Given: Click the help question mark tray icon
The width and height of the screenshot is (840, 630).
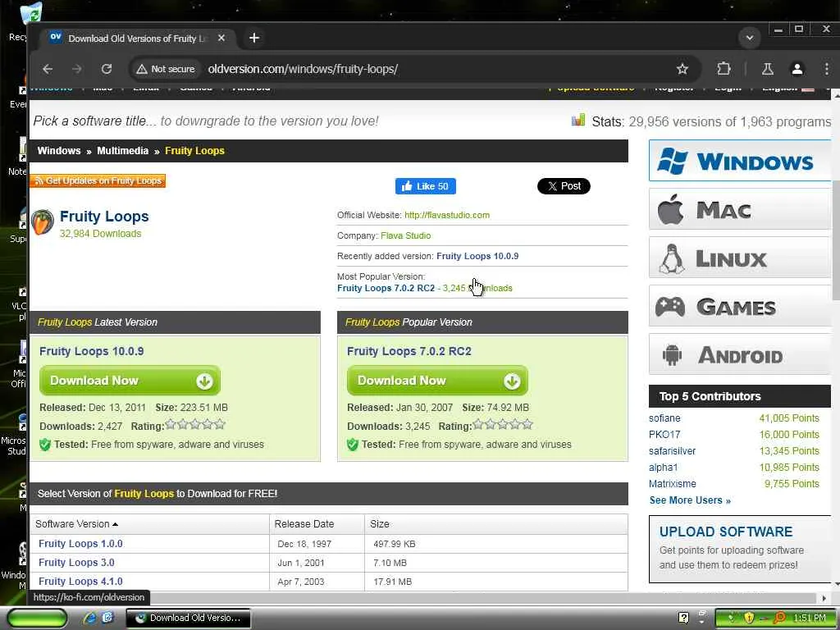Looking at the screenshot, I should (x=683, y=618).
